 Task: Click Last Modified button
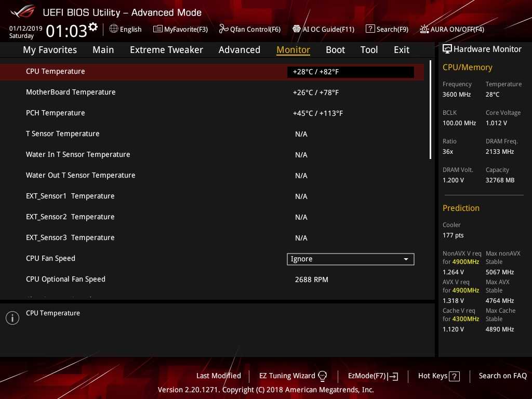218,376
